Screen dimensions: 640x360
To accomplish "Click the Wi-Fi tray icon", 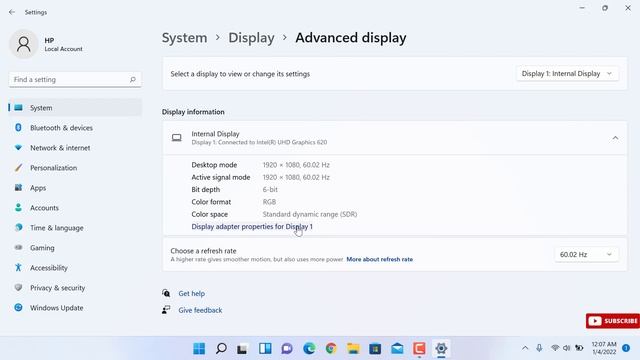I will [555, 348].
